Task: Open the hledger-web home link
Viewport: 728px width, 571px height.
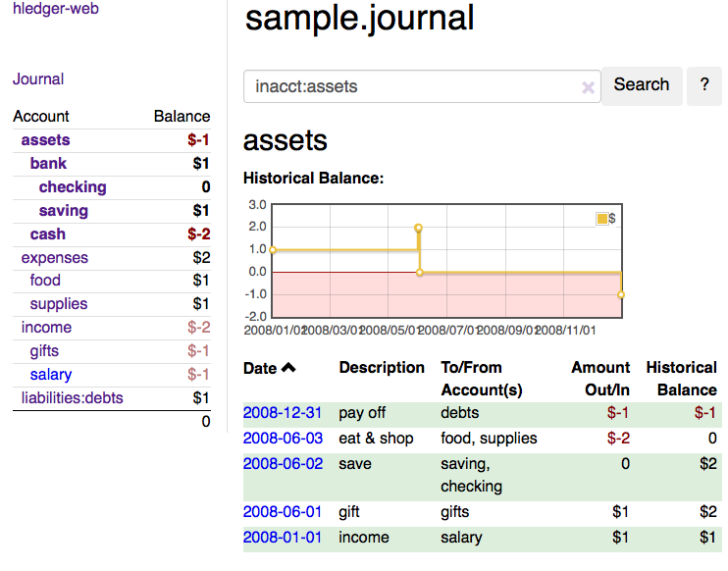Action: (56, 9)
